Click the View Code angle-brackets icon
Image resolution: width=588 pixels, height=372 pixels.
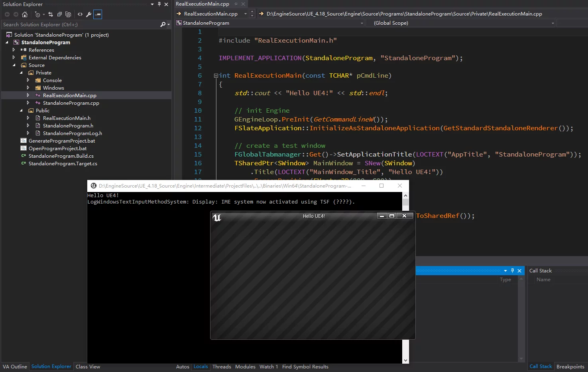(80, 14)
